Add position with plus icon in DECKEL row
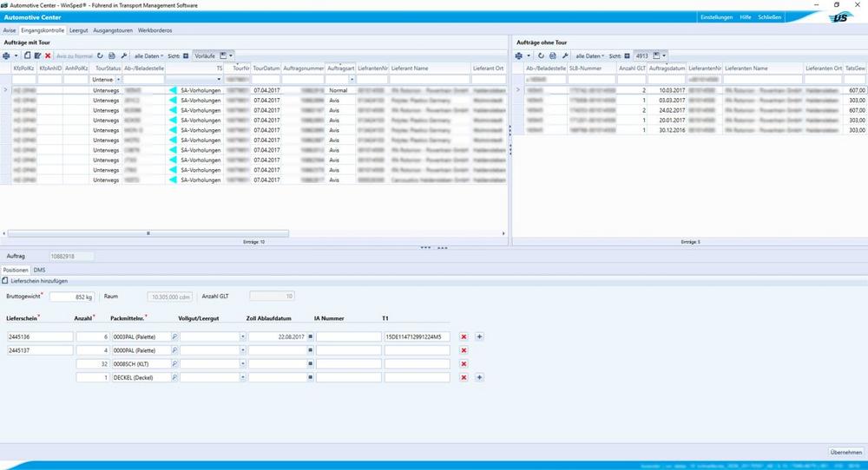The height and width of the screenshot is (470, 868). [x=479, y=377]
